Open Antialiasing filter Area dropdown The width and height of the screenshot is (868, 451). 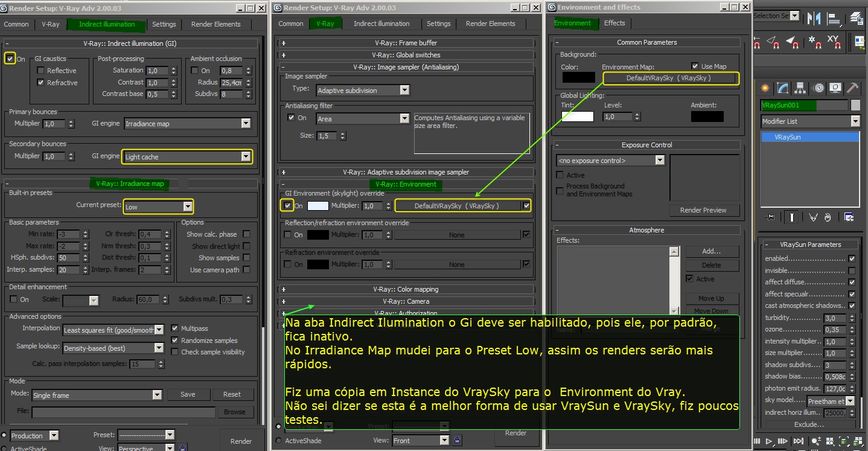[362, 119]
